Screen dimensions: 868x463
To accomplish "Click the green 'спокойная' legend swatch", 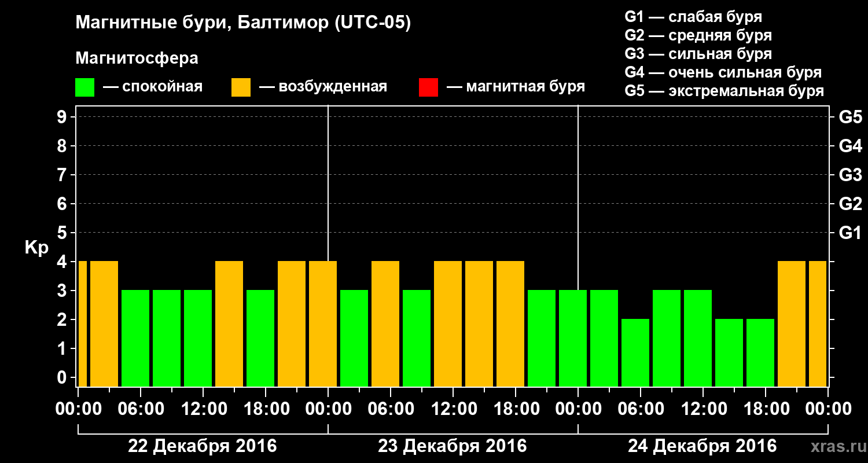I will click(84, 87).
